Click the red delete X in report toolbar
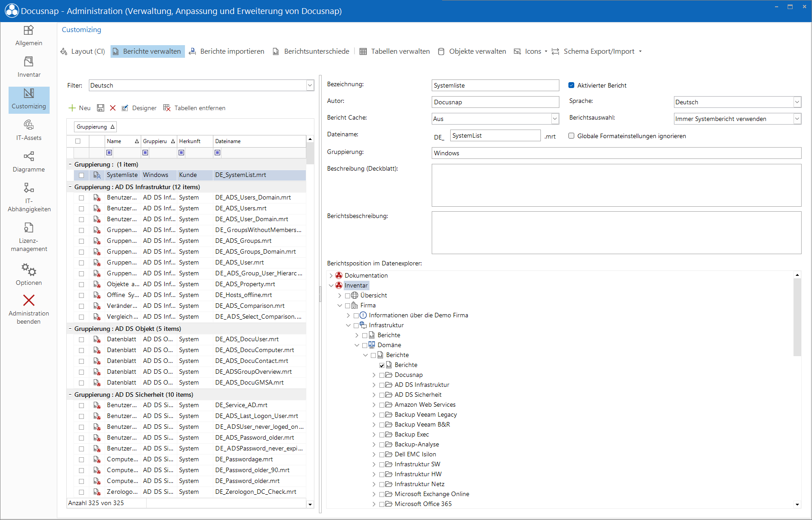 [113, 108]
